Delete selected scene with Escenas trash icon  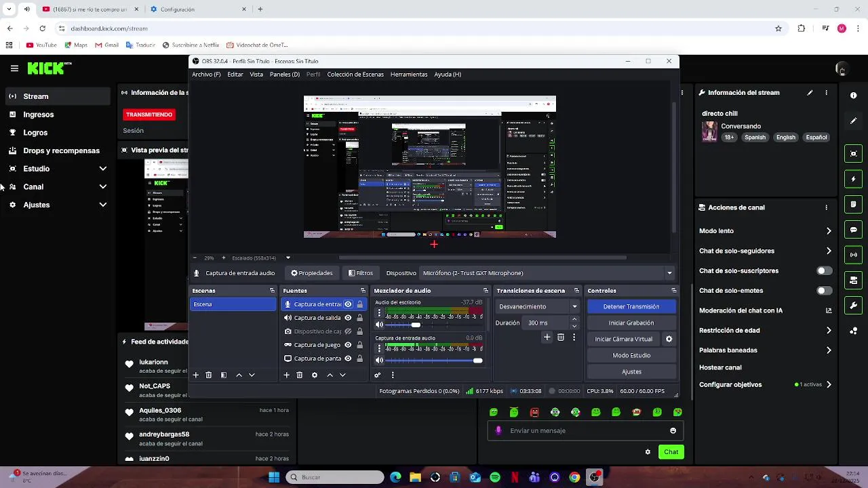(208, 375)
